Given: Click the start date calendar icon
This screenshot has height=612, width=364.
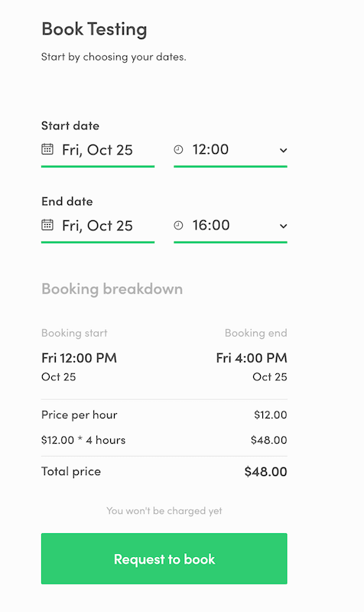Looking at the screenshot, I should [47, 149].
